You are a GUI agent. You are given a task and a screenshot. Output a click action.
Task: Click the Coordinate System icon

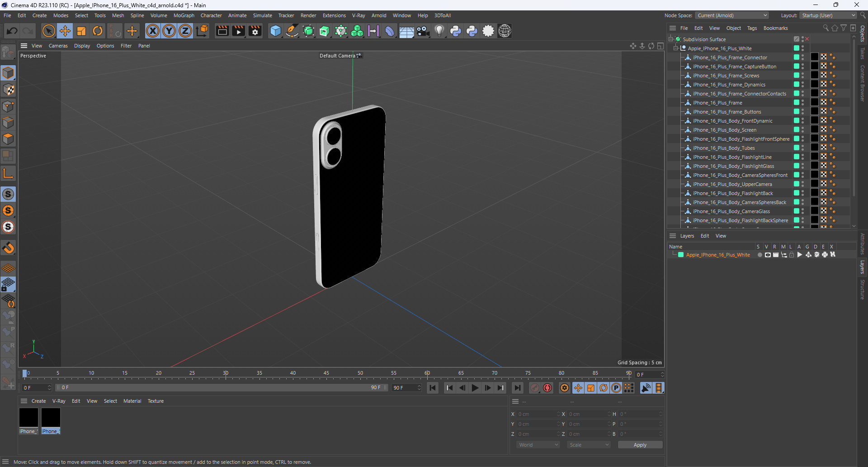(202, 31)
